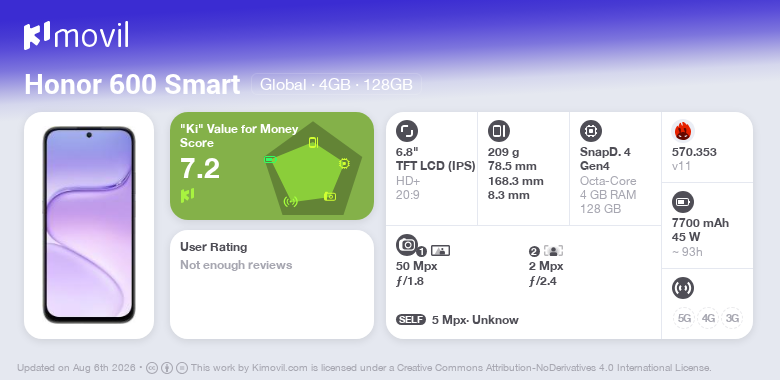
Task: Click the SELF selfie camera badge
Action: click(411, 319)
